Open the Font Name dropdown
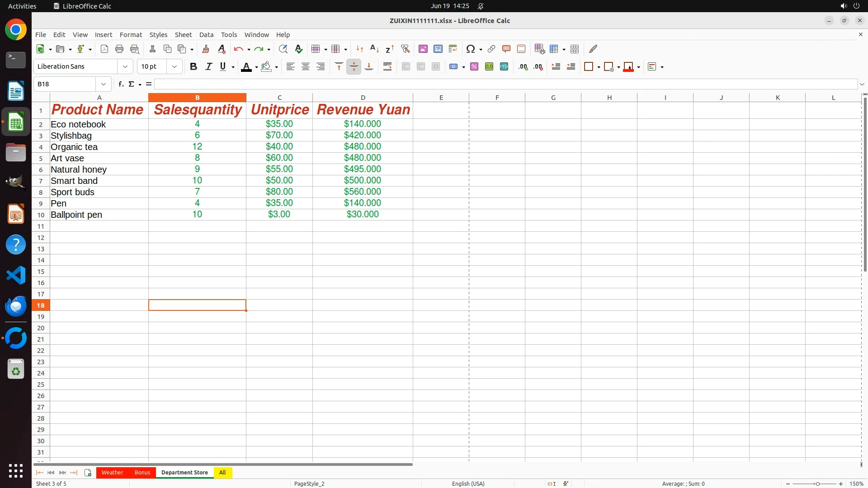Screen dimensions: 868x488 125,66
